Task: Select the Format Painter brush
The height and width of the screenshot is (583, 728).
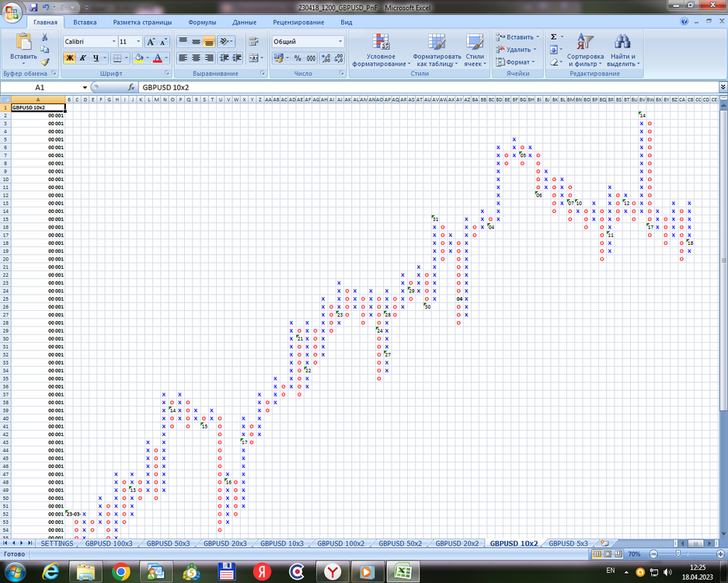Action: coord(45,61)
